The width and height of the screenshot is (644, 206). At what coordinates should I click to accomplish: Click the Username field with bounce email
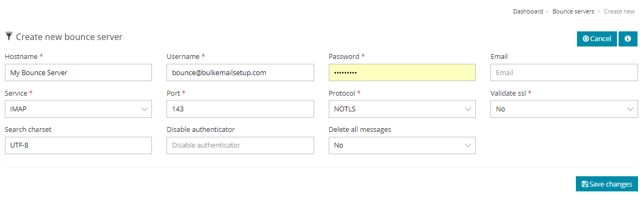point(240,72)
